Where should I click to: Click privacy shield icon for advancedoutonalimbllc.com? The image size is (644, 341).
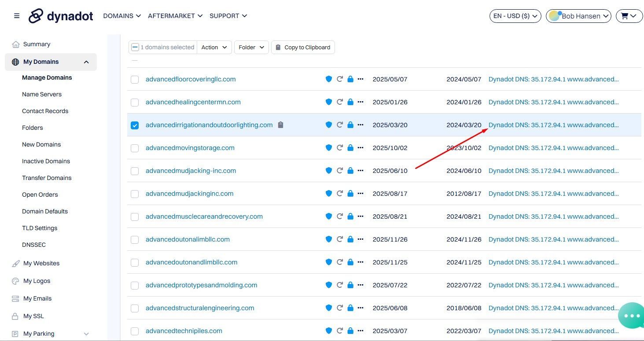coord(328,239)
